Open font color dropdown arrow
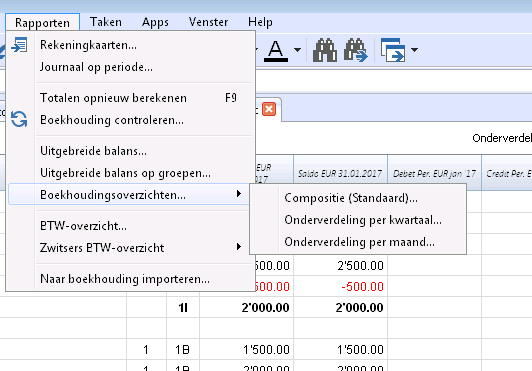 click(x=297, y=50)
